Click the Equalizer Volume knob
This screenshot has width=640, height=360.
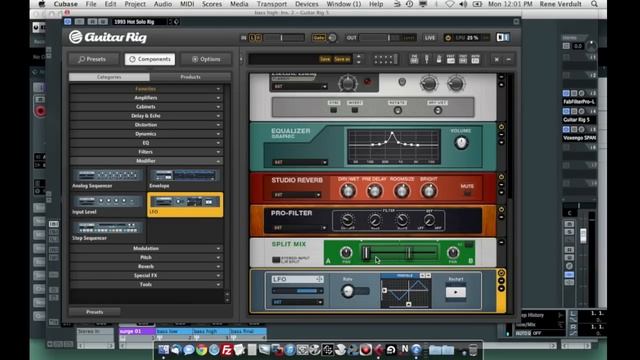point(461,143)
